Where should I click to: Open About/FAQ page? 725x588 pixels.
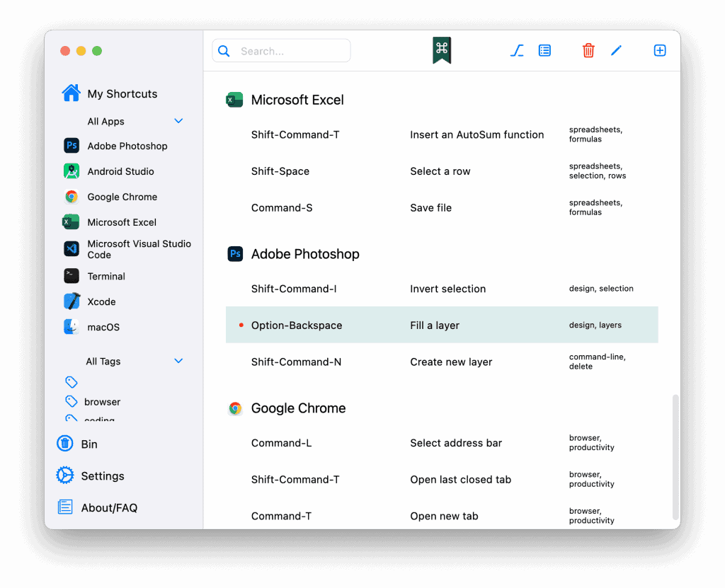109,508
